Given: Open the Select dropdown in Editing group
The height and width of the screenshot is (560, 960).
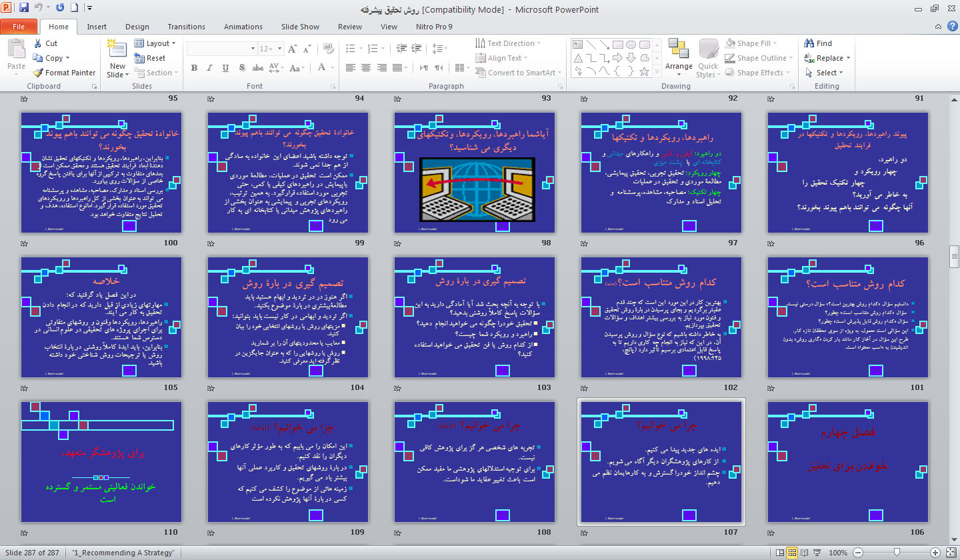Looking at the screenshot, I should 825,73.
